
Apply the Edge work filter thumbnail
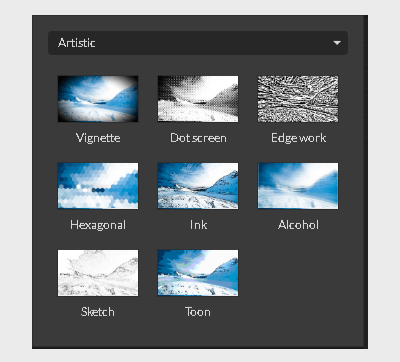click(x=298, y=99)
